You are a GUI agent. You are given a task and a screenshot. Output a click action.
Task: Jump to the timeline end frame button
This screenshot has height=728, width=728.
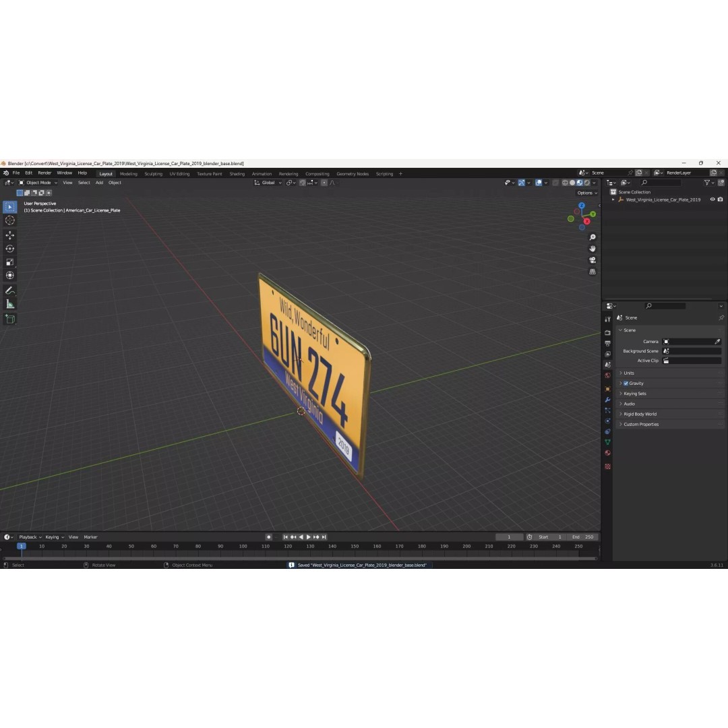tap(324, 537)
